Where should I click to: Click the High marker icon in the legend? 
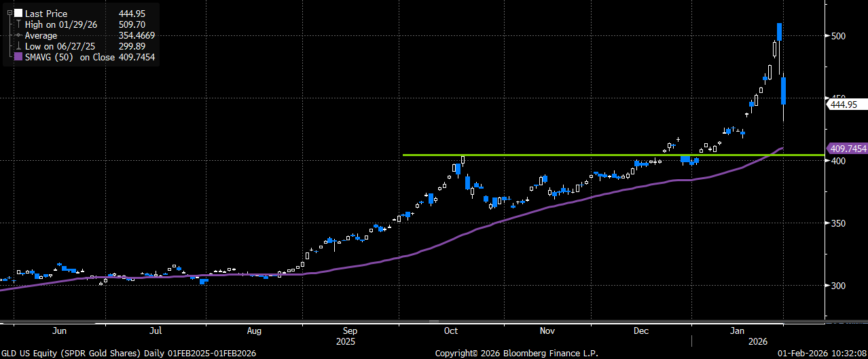18,24
